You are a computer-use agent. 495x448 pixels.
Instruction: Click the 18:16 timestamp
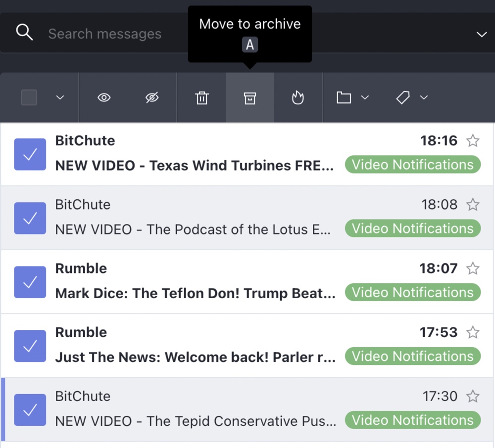pos(439,140)
